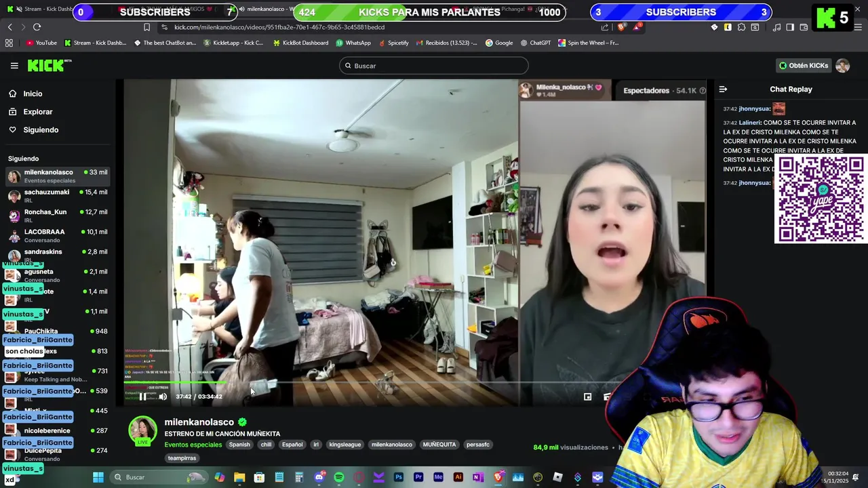868x488 pixels.
Task: Pause the video playback
Action: tap(142, 396)
